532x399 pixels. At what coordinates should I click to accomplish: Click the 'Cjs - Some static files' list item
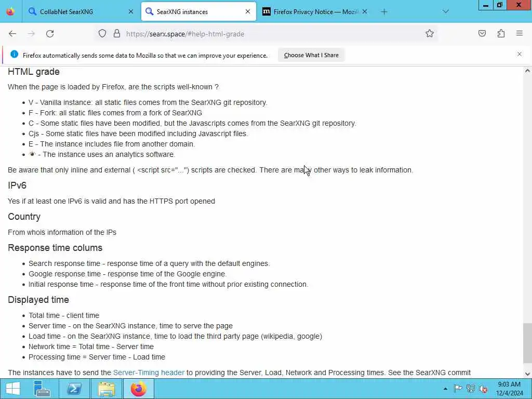[x=138, y=134]
